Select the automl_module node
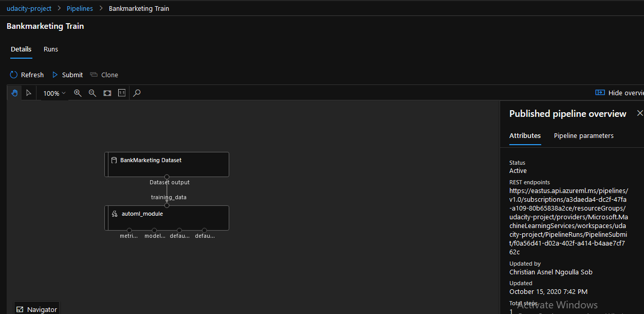 167,218
